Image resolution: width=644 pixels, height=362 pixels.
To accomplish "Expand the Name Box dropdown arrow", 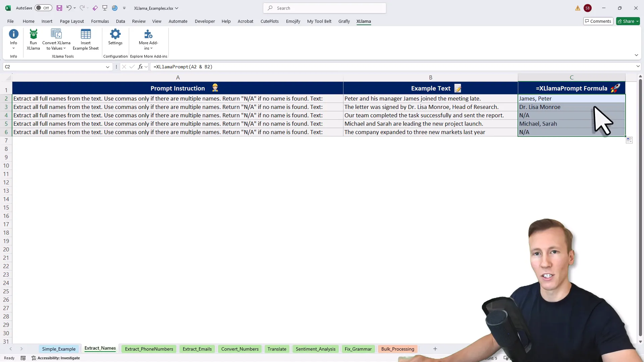I will (108, 67).
